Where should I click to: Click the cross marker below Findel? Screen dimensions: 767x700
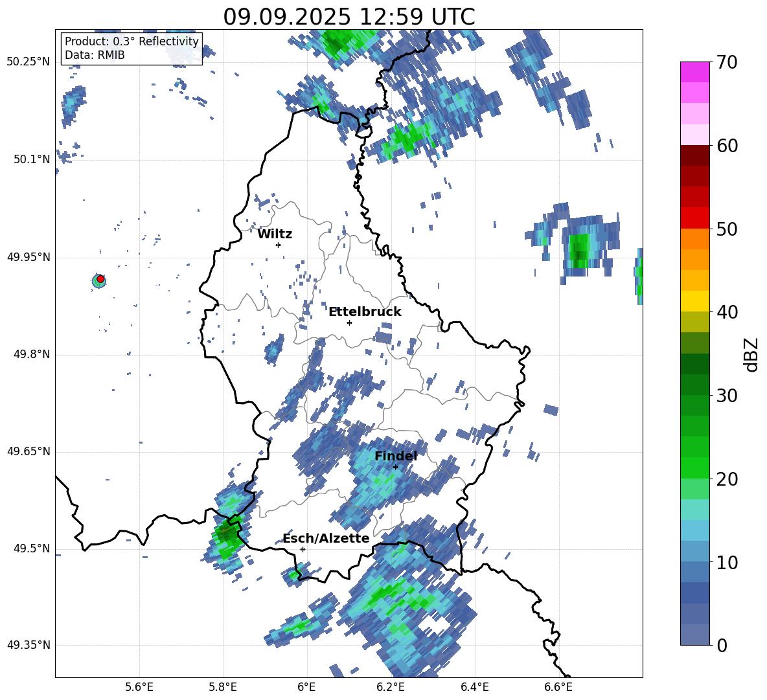395,467
